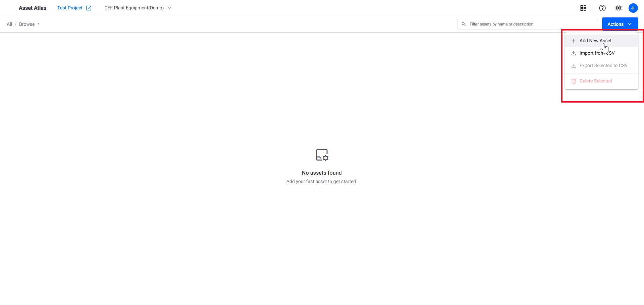Toggle the blue Actions dropdown button

point(620,24)
